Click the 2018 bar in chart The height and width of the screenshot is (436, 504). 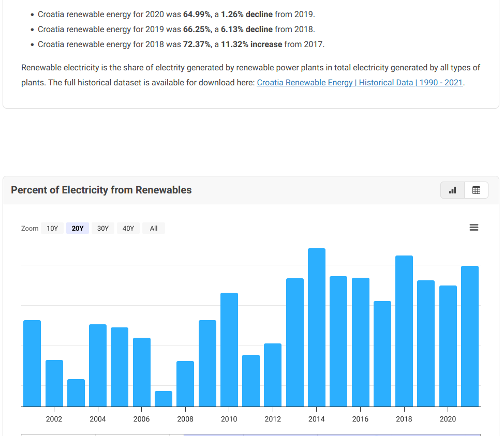point(404,331)
